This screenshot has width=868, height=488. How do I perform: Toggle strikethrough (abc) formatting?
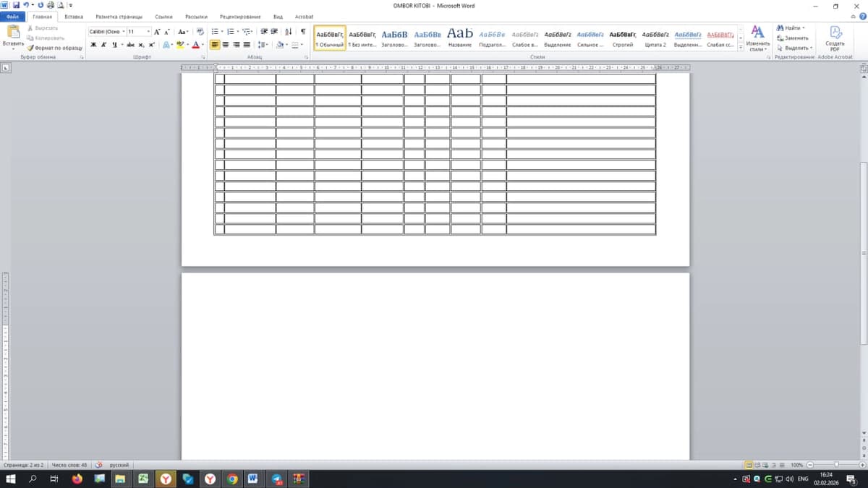click(131, 45)
